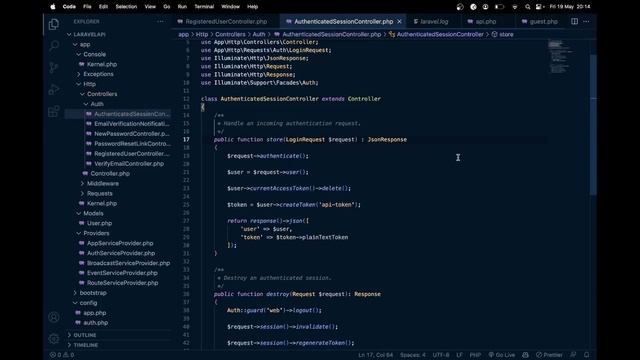Click Go Live in the status bar
Screen dimensions: 640x360
[502, 355]
